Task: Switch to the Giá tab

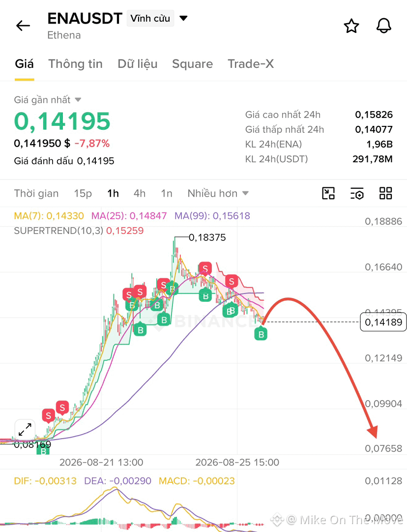Action: click(x=25, y=64)
